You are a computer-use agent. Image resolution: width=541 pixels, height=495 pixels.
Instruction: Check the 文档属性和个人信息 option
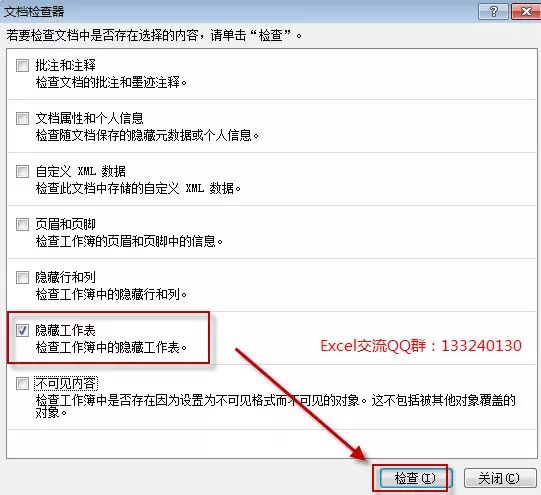click(x=22, y=118)
